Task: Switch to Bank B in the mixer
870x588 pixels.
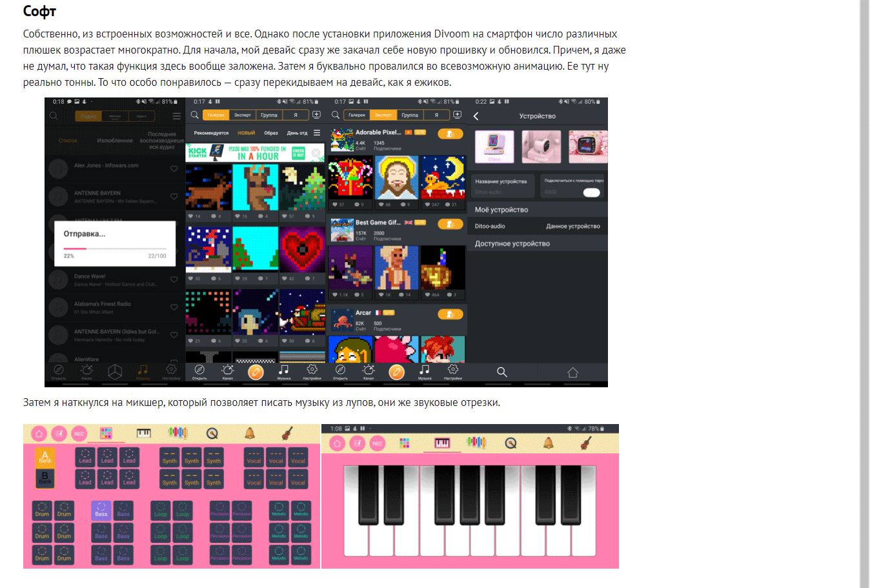Action: pyautogui.click(x=45, y=478)
